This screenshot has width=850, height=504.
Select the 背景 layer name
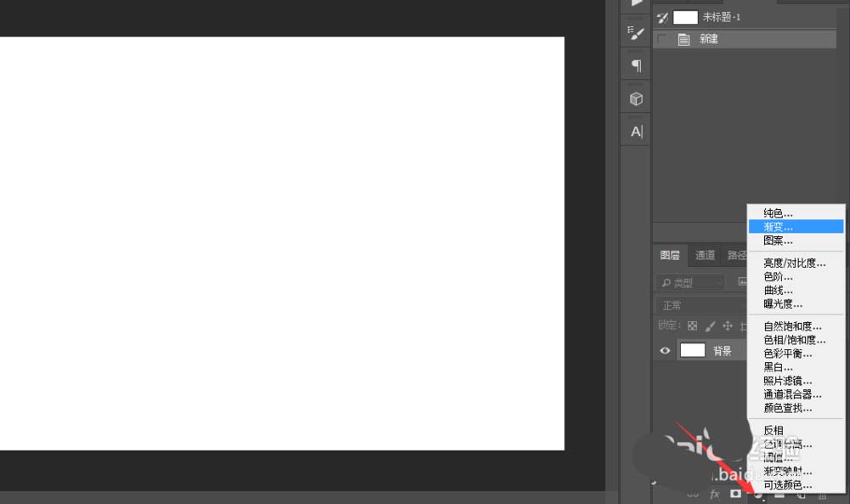click(x=722, y=351)
